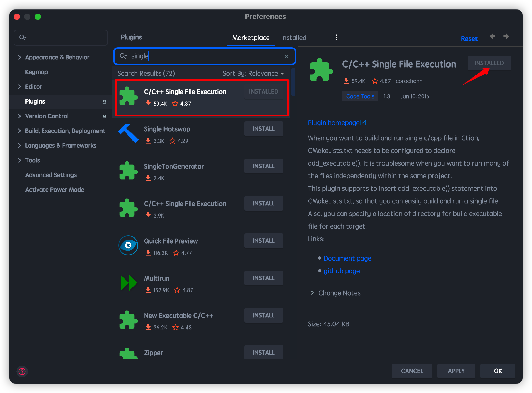Click the author name corochann
The image size is (532, 393).
(x=409, y=81)
